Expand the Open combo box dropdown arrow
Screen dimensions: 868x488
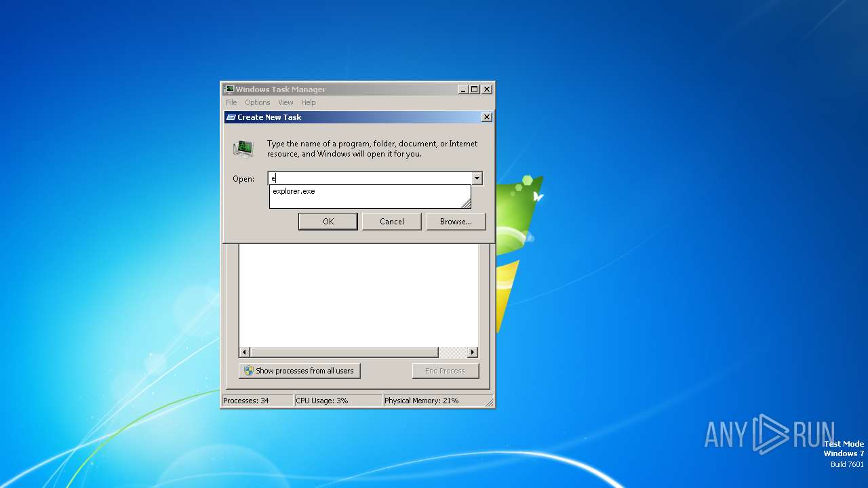pyautogui.click(x=477, y=178)
